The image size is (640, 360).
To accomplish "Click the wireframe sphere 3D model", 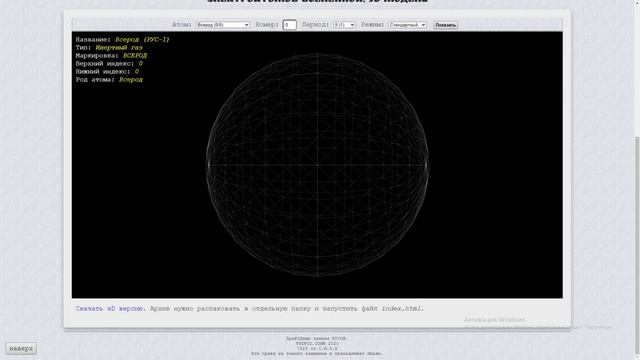I will pos(317,165).
